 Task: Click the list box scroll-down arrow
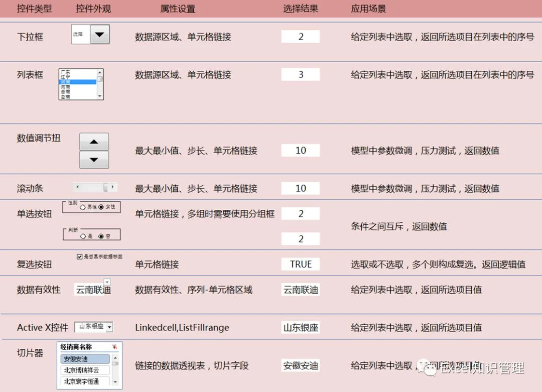(100, 96)
